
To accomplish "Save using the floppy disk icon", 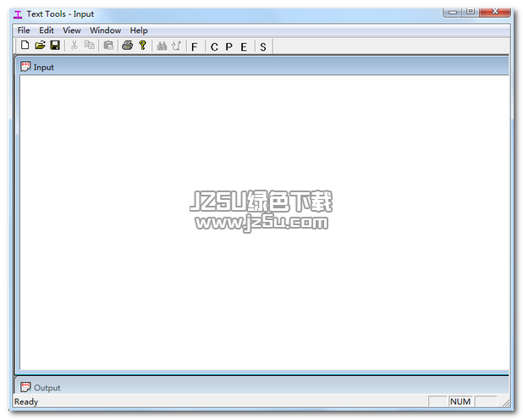I will coord(55,45).
